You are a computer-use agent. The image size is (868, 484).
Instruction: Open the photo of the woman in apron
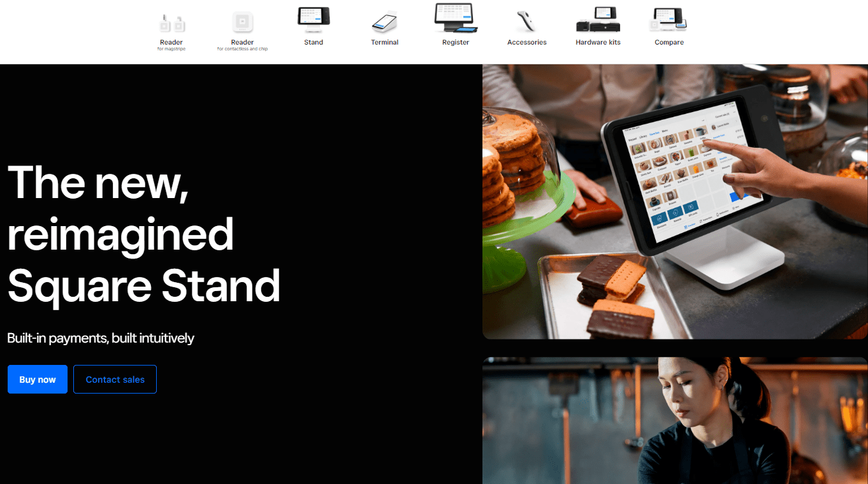675,420
